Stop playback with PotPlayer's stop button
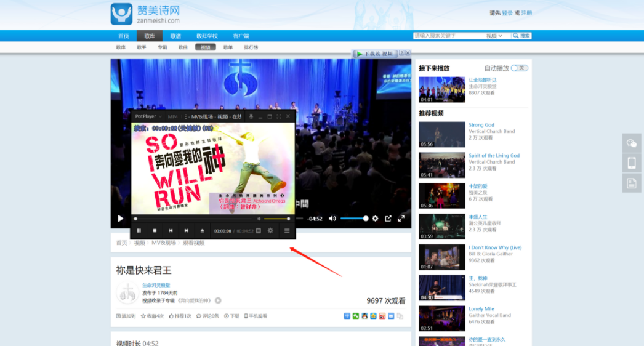 coord(155,231)
